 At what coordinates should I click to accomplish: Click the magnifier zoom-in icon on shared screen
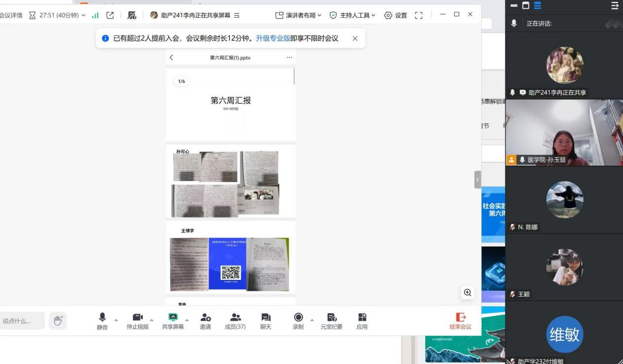467,293
